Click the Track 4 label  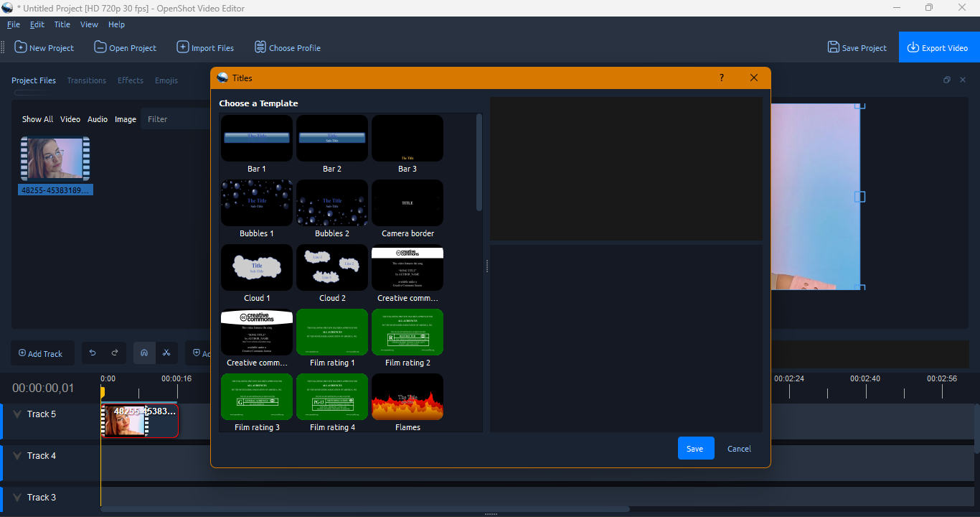[x=42, y=456]
